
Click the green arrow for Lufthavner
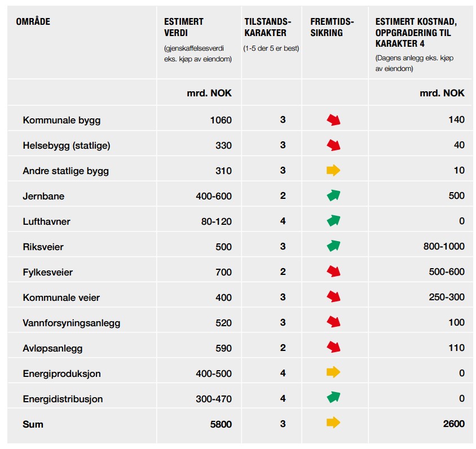333,221
